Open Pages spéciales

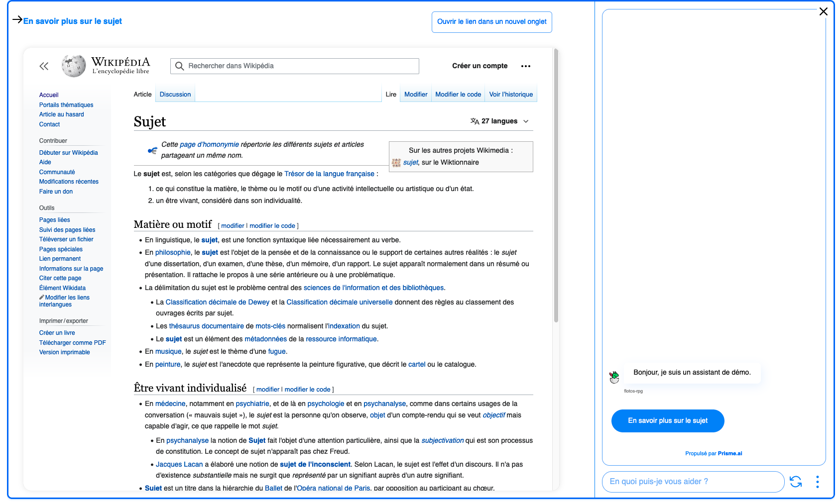pyautogui.click(x=61, y=249)
